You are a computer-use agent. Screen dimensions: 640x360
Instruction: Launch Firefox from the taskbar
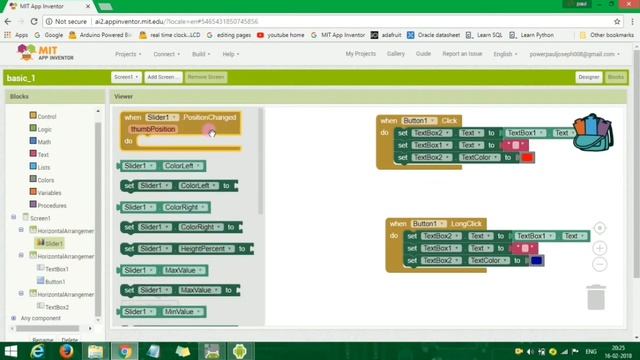(x=66, y=351)
